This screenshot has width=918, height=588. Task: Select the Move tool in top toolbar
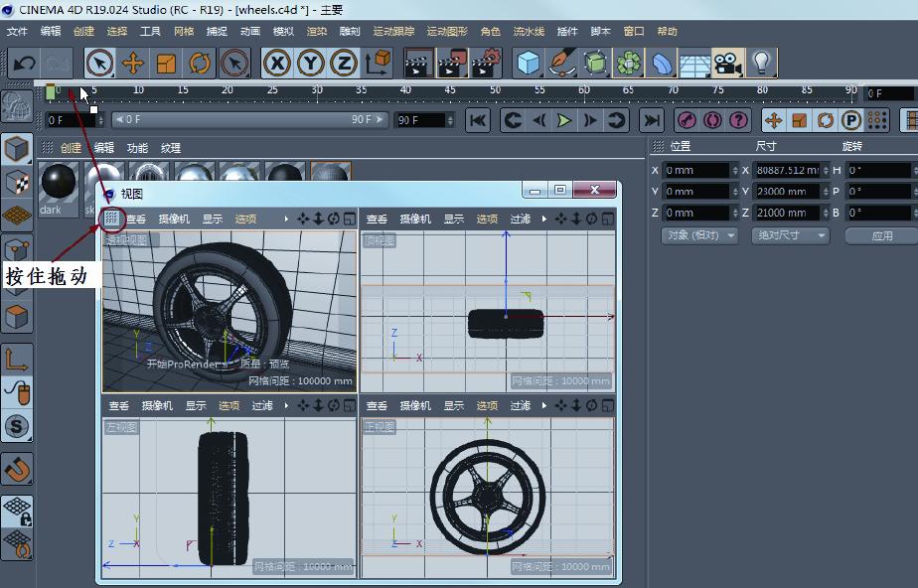[132, 64]
